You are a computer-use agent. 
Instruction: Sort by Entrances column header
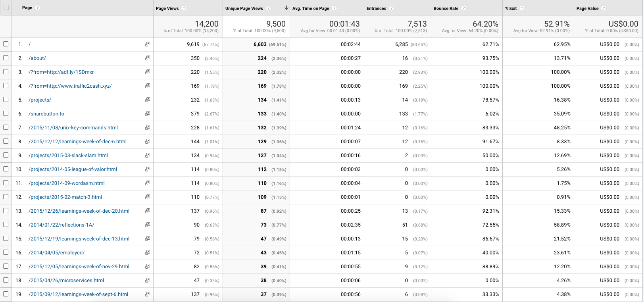(376, 8)
